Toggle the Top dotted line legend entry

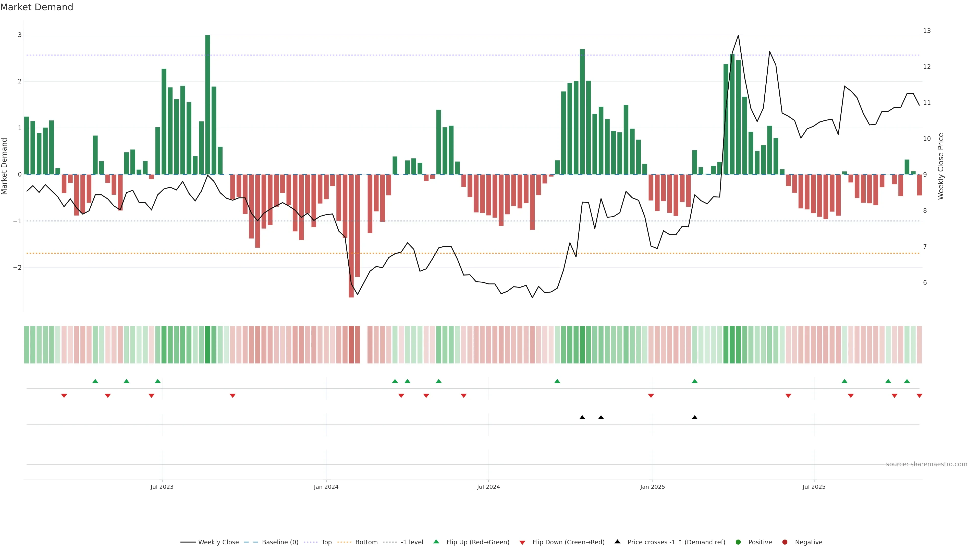[326, 542]
